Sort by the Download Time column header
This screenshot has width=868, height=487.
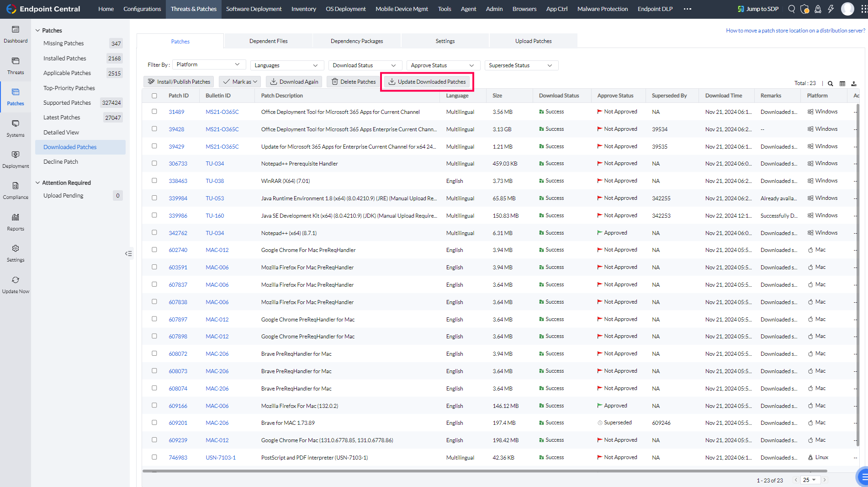click(724, 96)
